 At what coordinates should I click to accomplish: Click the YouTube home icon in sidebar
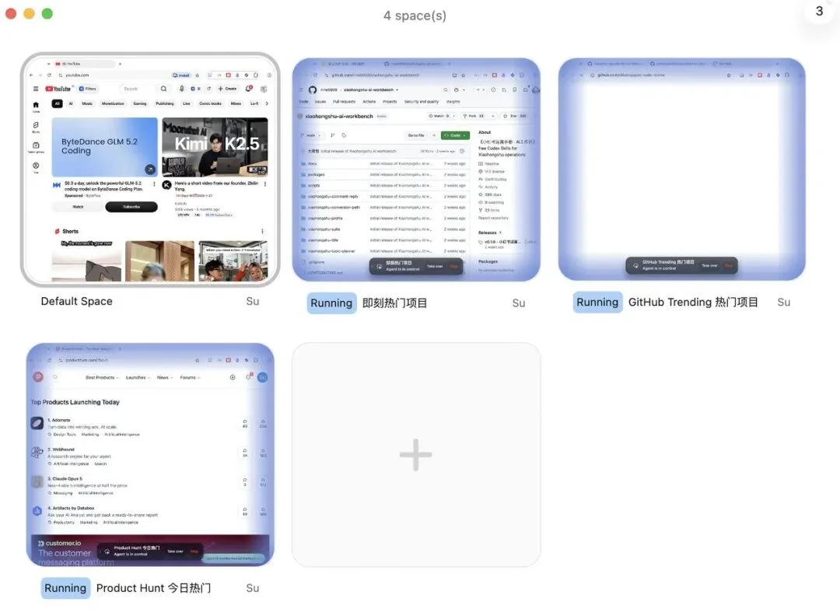36,105
